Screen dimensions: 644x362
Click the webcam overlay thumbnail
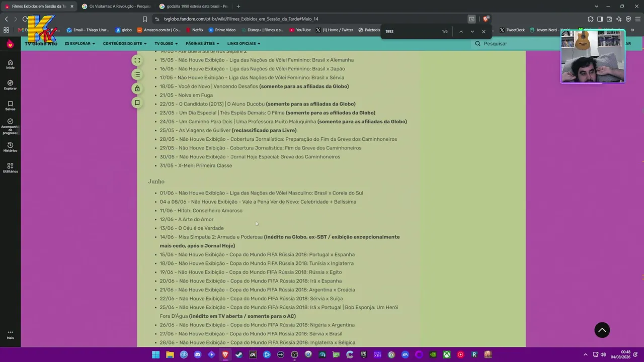click(x=593, y=56)
